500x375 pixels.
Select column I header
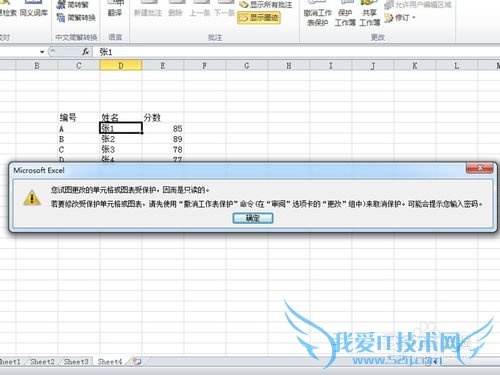tap(331, 65)
